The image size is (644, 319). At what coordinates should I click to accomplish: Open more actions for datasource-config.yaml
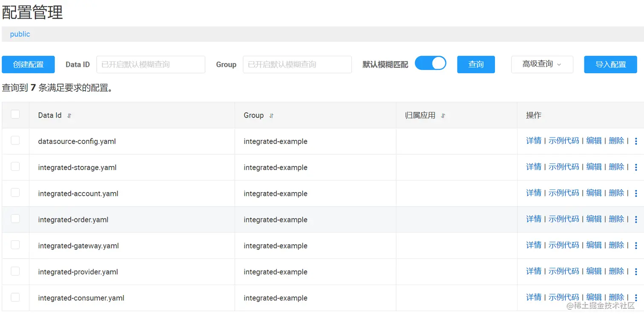tap(636, 141)
